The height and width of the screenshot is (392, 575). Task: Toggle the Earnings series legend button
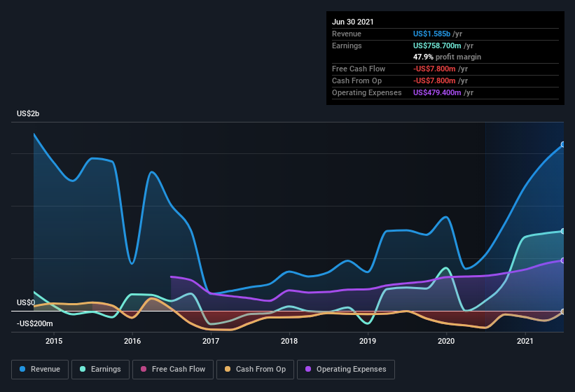(100, 370)
